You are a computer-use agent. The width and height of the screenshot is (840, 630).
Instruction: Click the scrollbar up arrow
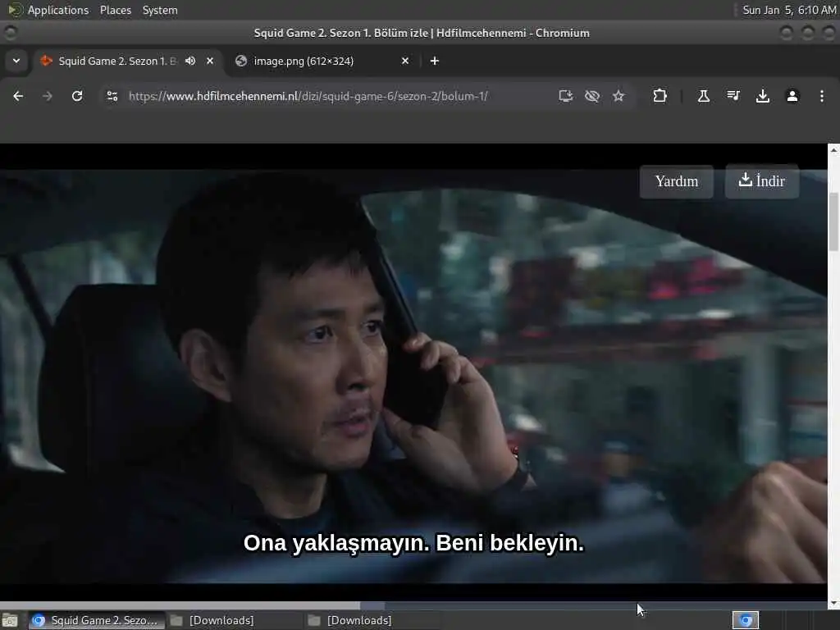pyautogui.click(x=833, y=150)
